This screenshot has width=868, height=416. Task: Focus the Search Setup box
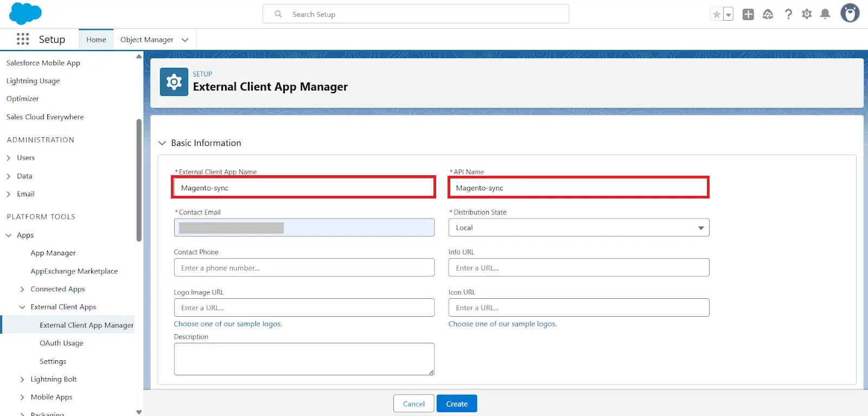[x=416, y=14]
